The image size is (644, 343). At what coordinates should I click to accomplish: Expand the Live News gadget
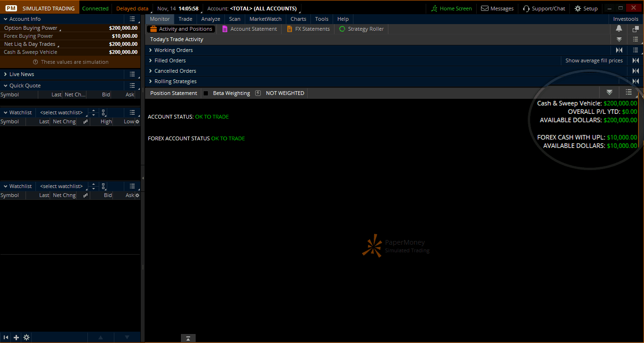point(6,74)
